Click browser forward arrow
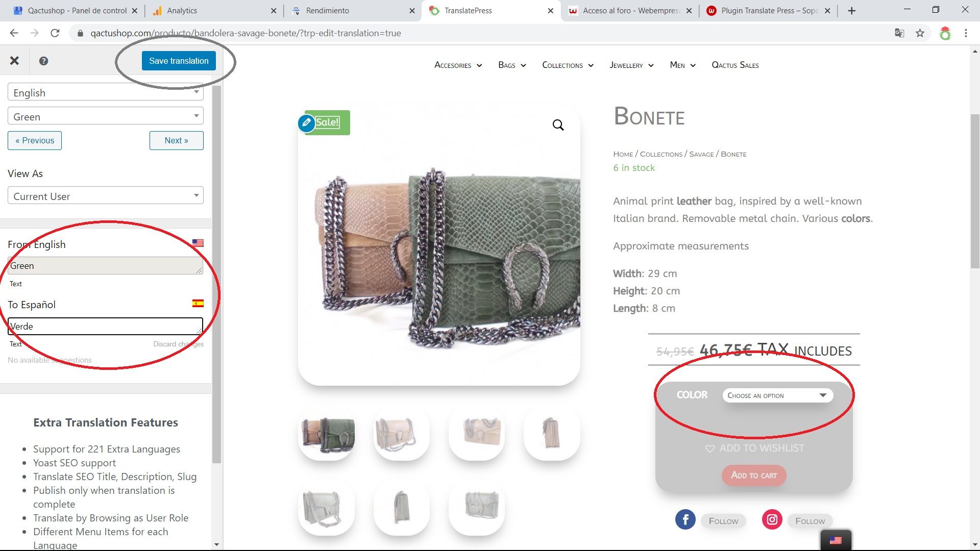This screenshot has height=551, width=980. (34, 33)
